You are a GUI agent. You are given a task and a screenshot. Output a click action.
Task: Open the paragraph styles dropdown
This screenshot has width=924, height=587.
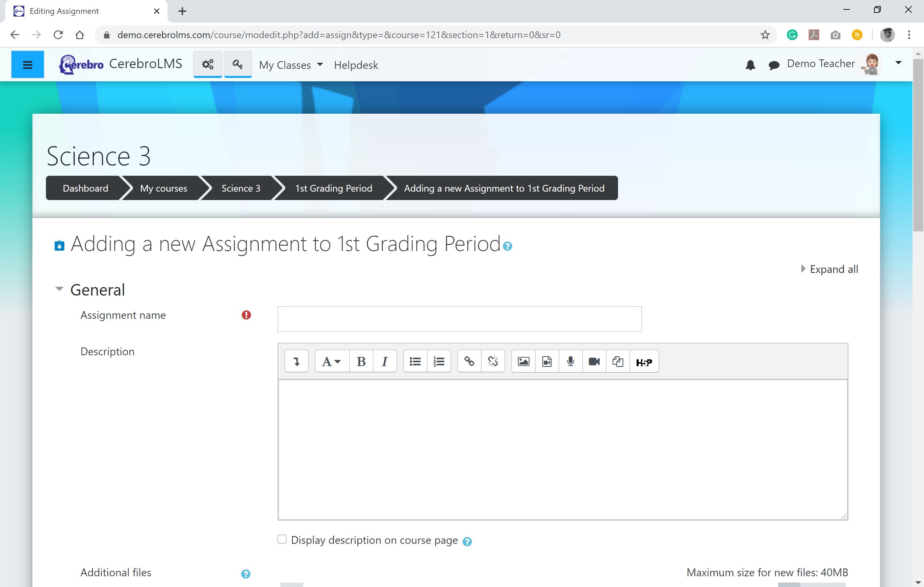[x=331, y=361]
